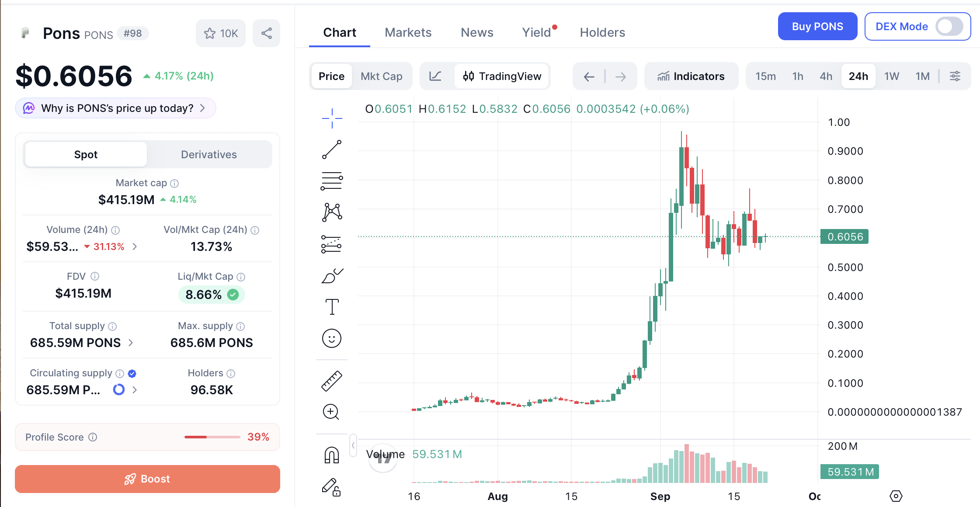The width and height of the screenshot is (980, 507).
Task: Click the Buy PONS button
Action: [x=817, y=26]
